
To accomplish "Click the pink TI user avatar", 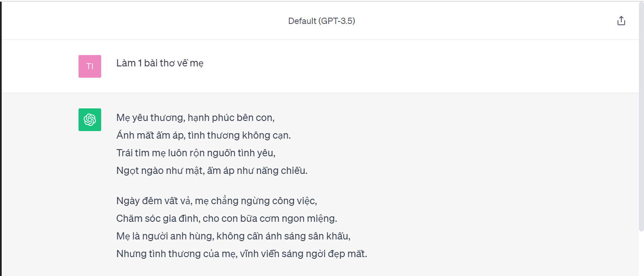I will click(x=90, y=66).
